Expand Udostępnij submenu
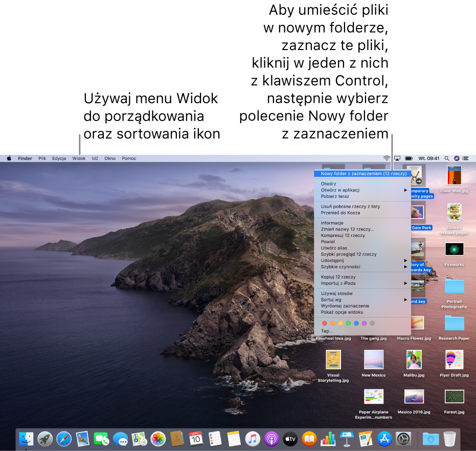This screenshot has height=451, width=476. coord(362,260)
